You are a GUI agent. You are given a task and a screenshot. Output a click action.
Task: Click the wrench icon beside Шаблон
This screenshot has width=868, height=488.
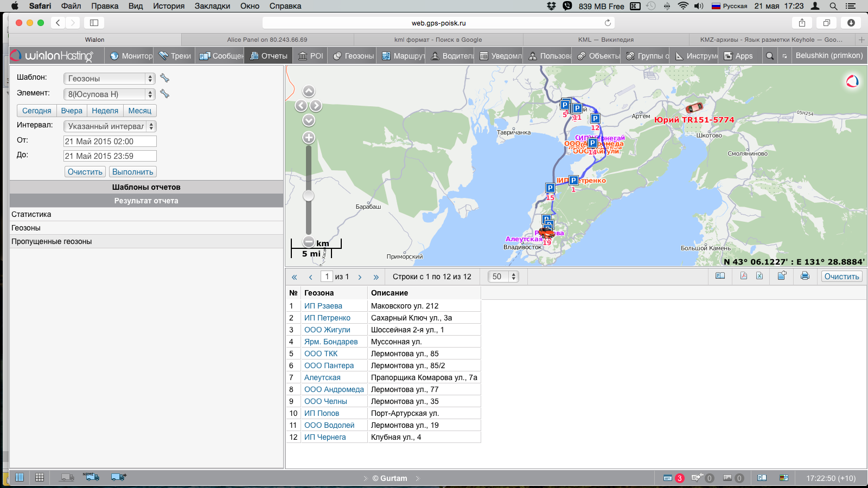pos(165,78)
